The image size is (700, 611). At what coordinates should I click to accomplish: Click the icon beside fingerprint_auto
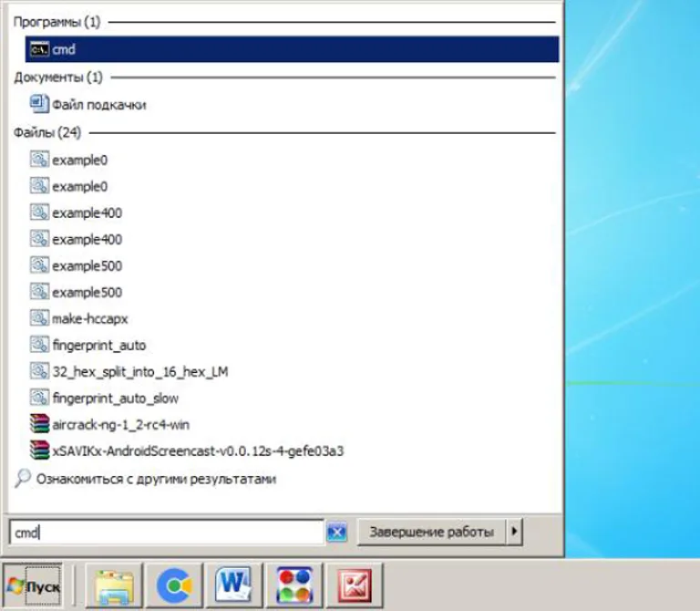[x=39, y=345]
